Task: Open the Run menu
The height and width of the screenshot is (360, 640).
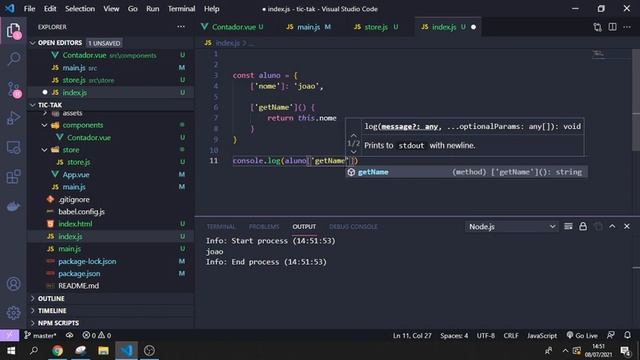Action: click(x=153, y=9)
